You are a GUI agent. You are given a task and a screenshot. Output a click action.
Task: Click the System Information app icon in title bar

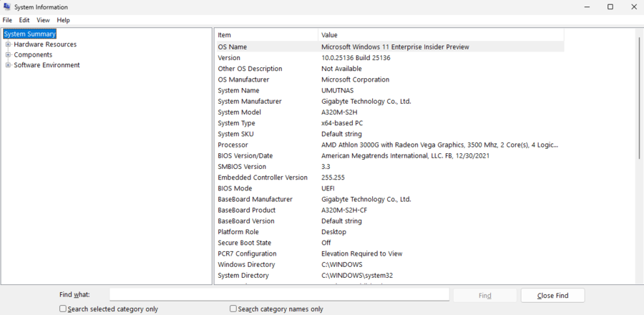pyautogui.click(x=7, y=6)
